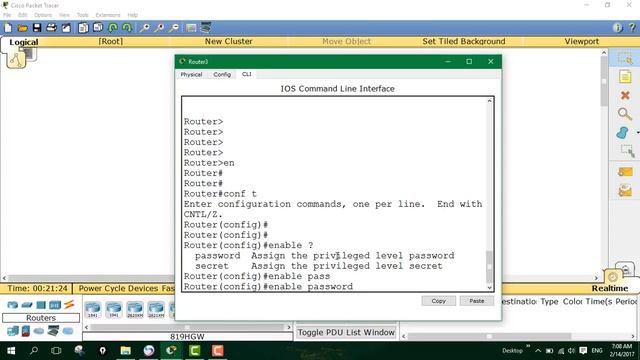Image resolution: width=640 pixels, height=360 pixels.
Task: Select the Inspect magnifier tool
Action: pos(624,114)
